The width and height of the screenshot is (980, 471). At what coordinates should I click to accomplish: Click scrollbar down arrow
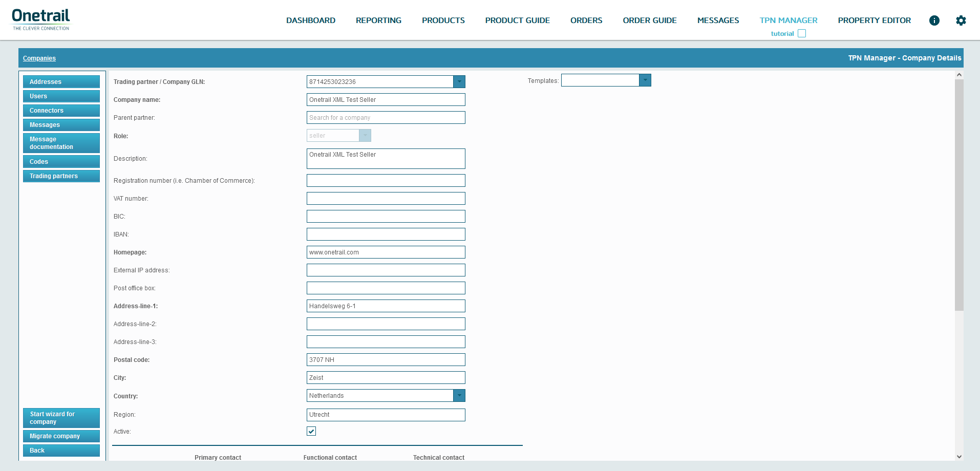(959, 457)
